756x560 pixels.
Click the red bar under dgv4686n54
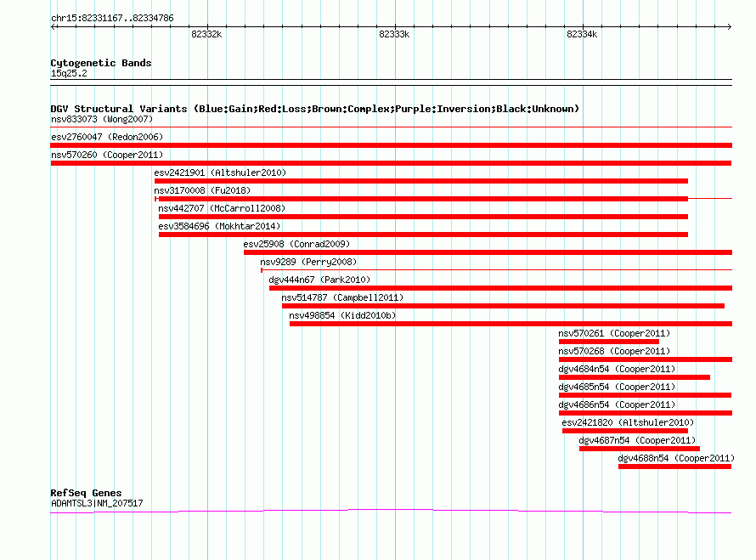pos(645,413)
